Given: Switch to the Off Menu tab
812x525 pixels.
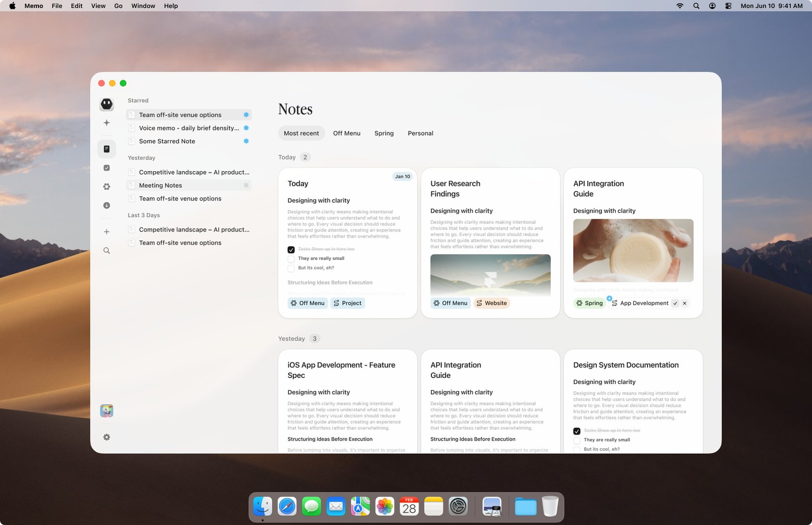Looking at the screenshot, I should point(347,133).
